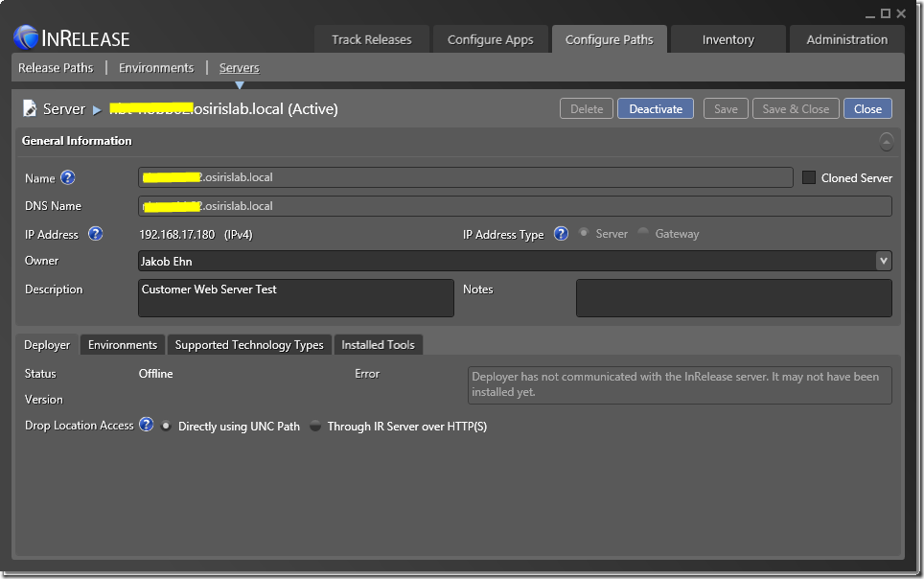The height and width of the screenshot is (579, 924).
Task: Click the DNS Name input field
Action: [515, 206]
